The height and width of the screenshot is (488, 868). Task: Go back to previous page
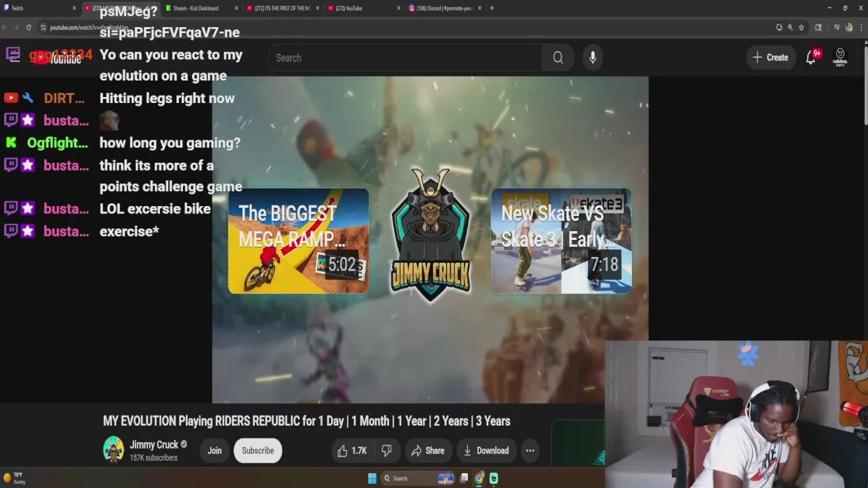(5, 27)
